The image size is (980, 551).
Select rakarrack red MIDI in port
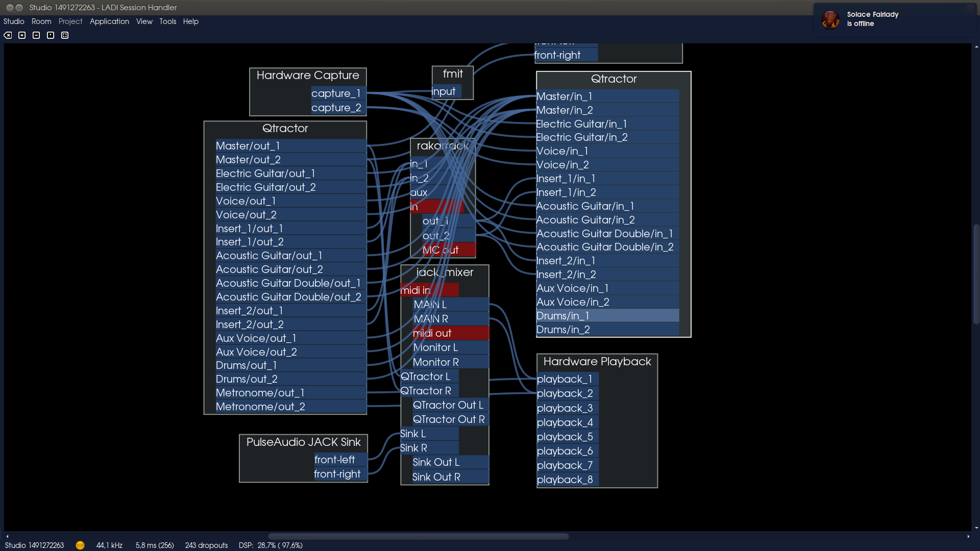pos(437,207)
